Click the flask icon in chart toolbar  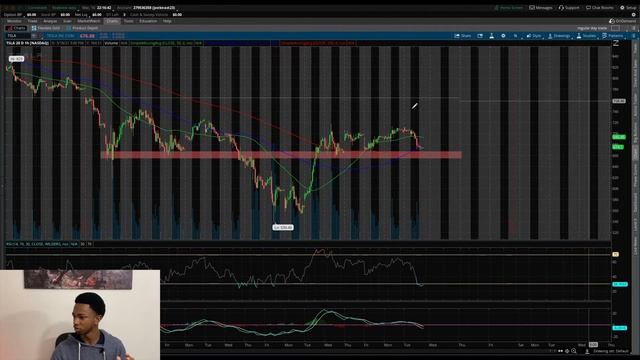pyautogui.click(x=491, y=36)
